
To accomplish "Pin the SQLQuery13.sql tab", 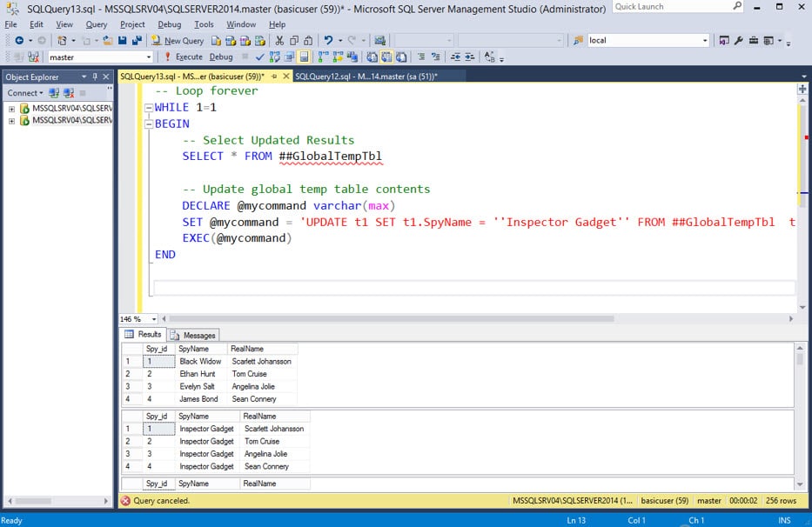I will pyautogui.click(x=274, y=77).
